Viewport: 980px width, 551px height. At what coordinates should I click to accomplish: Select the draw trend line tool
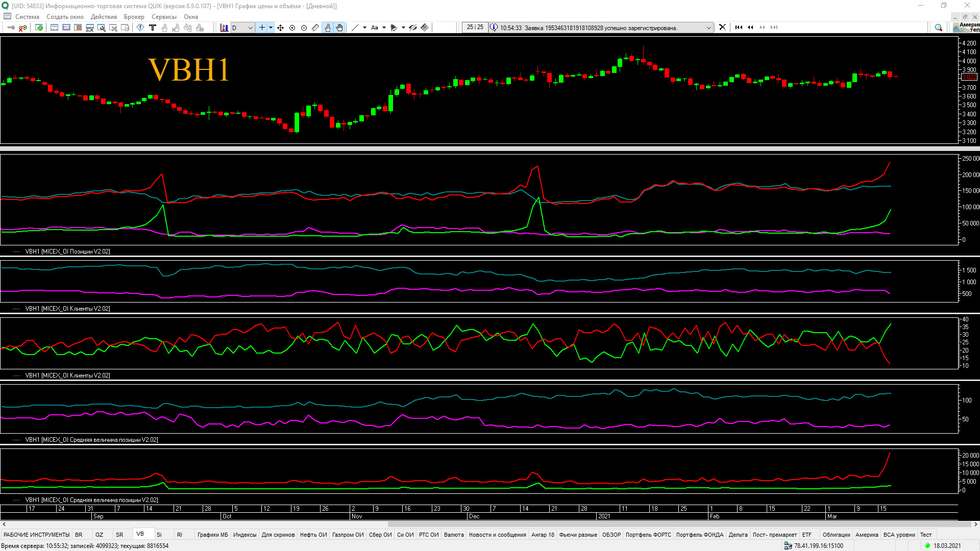pyautogui.click(x=355, y=28)
